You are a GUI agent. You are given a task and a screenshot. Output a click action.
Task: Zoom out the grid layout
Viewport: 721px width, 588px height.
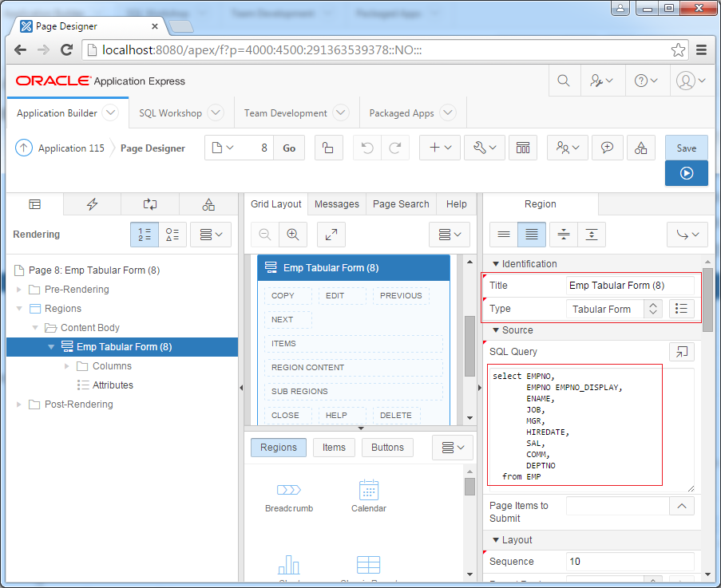point(265,235)
